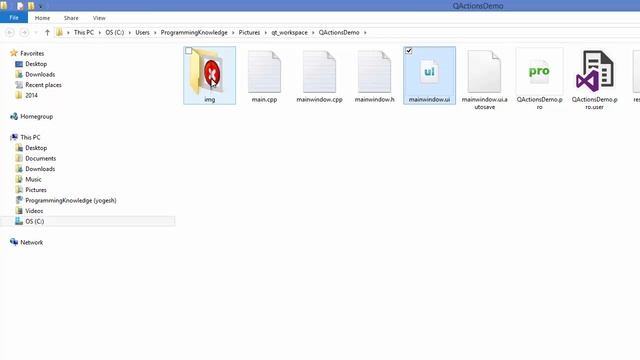Expand the chevron after ProgrammingKnowledge breadcrumb
The image size is (640, 360).
(233, 32)
